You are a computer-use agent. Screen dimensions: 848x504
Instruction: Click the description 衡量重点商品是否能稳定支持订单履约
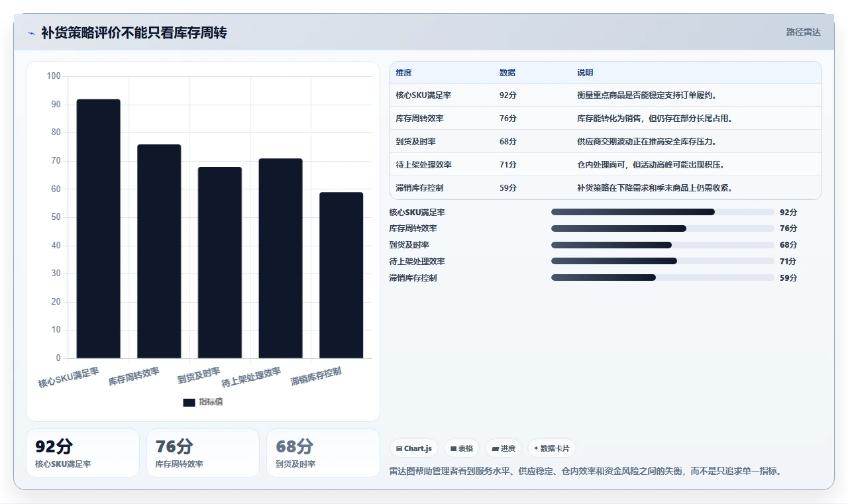pos(647,95)
